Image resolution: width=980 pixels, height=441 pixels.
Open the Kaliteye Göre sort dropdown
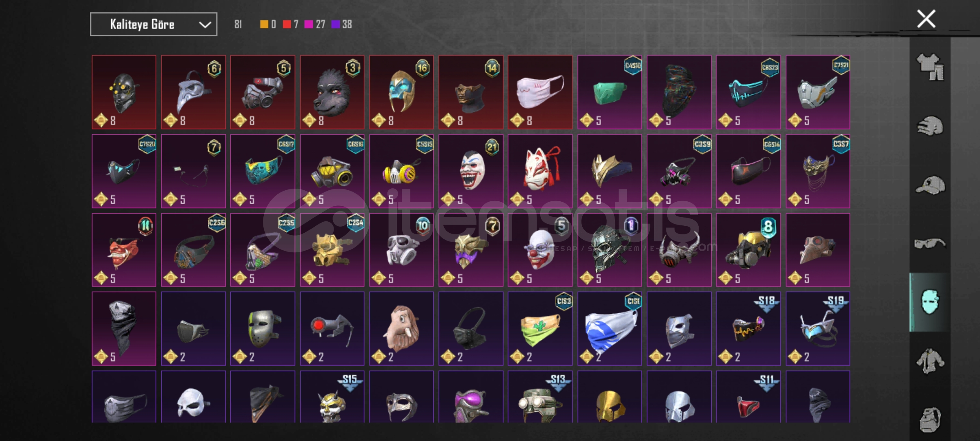[154, 24]
